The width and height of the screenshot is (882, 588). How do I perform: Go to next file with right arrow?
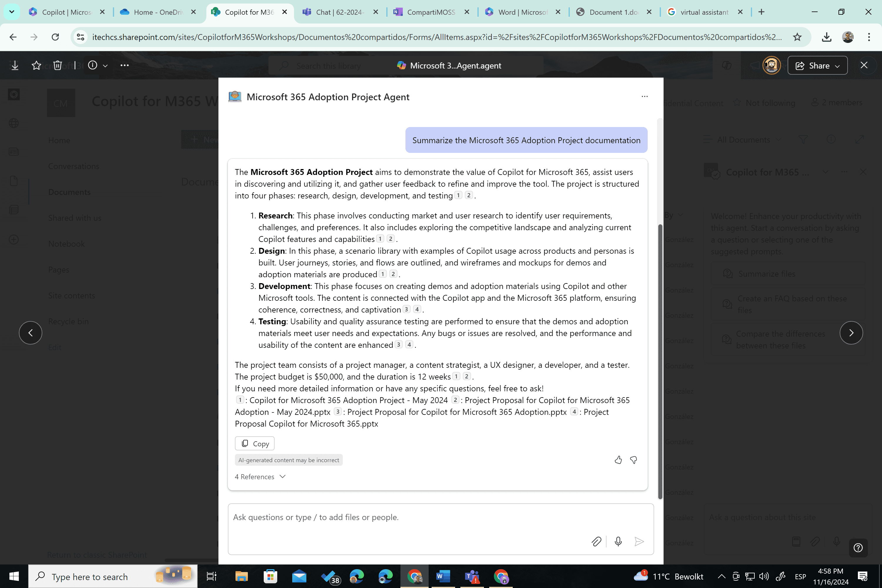tap(851, 333)
